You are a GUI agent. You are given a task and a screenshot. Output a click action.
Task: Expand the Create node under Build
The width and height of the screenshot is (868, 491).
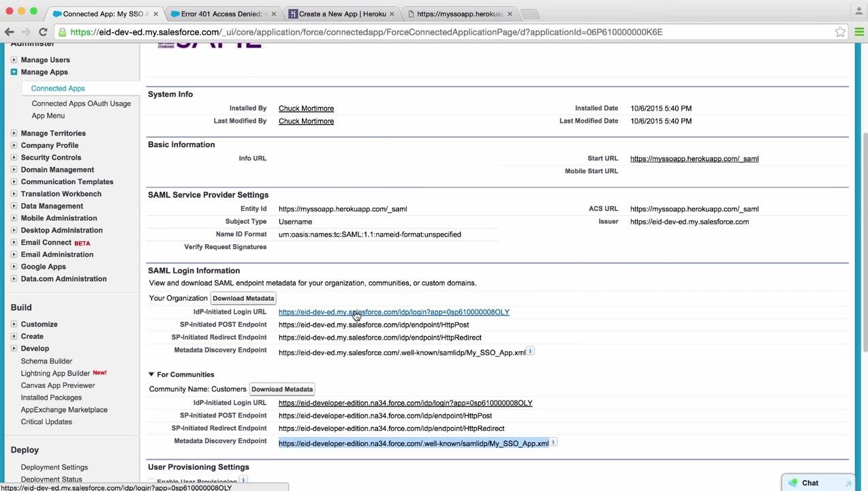point(14,336)
